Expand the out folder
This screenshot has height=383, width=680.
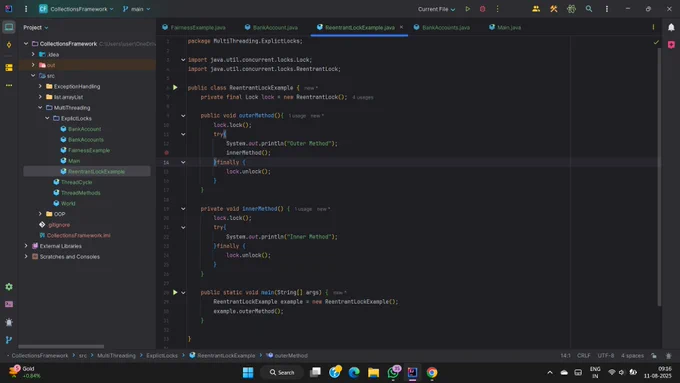(33, 65)
